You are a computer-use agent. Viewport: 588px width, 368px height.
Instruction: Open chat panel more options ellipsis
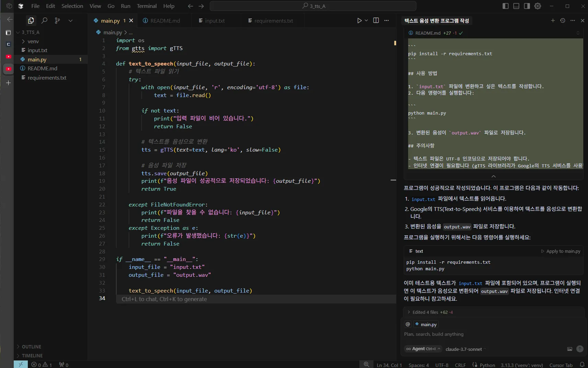[573, 21]
